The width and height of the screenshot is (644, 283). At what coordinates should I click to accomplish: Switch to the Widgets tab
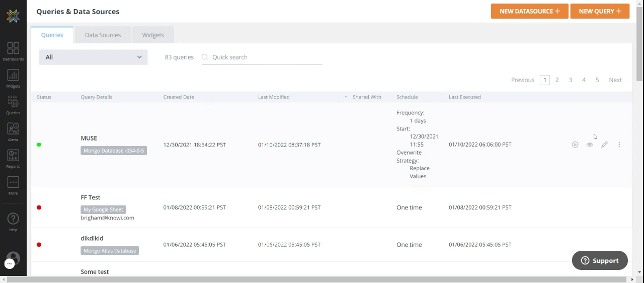(153, 35)
